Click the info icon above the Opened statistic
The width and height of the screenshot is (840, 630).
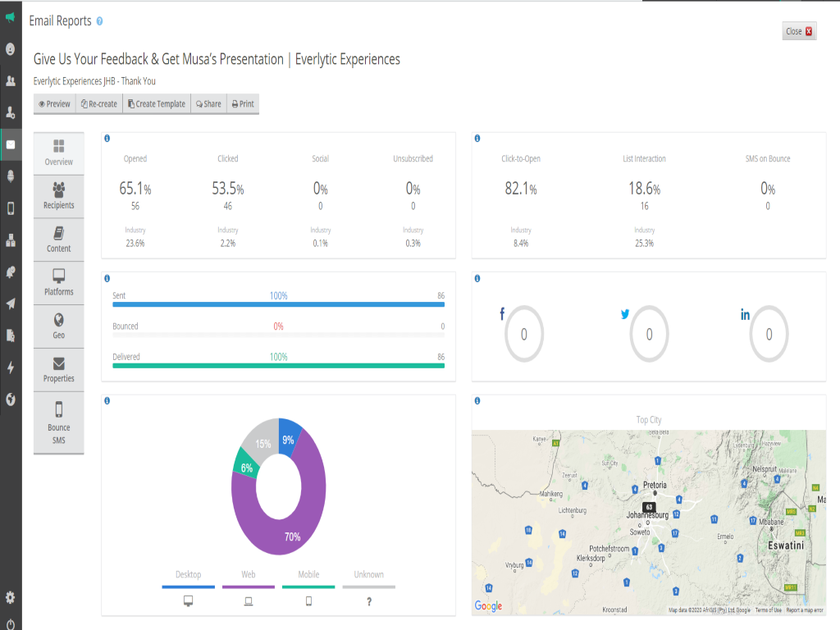pos(107,138)
